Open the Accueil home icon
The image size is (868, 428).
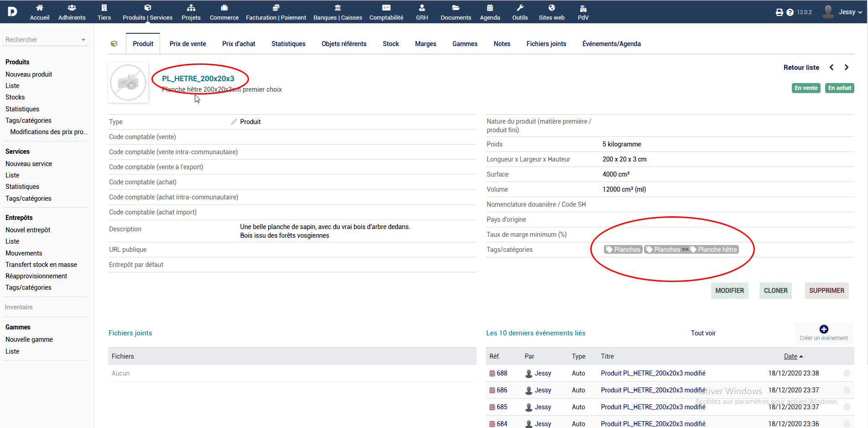pyautogui.click(x=40, y=8)
